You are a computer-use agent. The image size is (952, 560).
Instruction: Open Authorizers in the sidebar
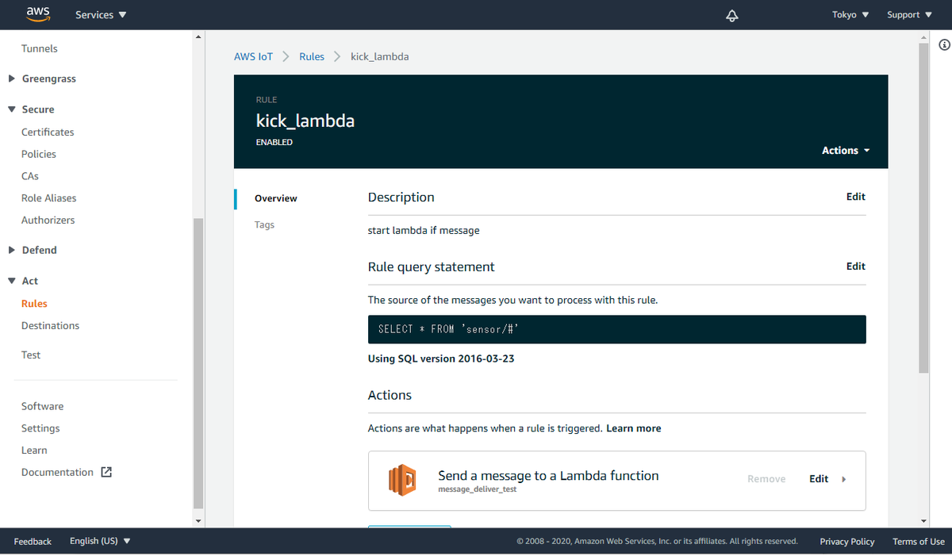pos(48,220)
